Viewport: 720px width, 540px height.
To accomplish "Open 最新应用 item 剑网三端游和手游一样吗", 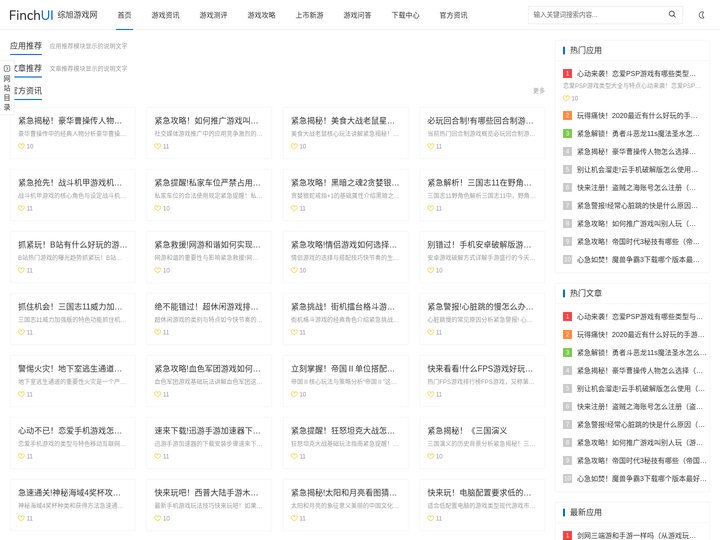I will pos(636,536).
